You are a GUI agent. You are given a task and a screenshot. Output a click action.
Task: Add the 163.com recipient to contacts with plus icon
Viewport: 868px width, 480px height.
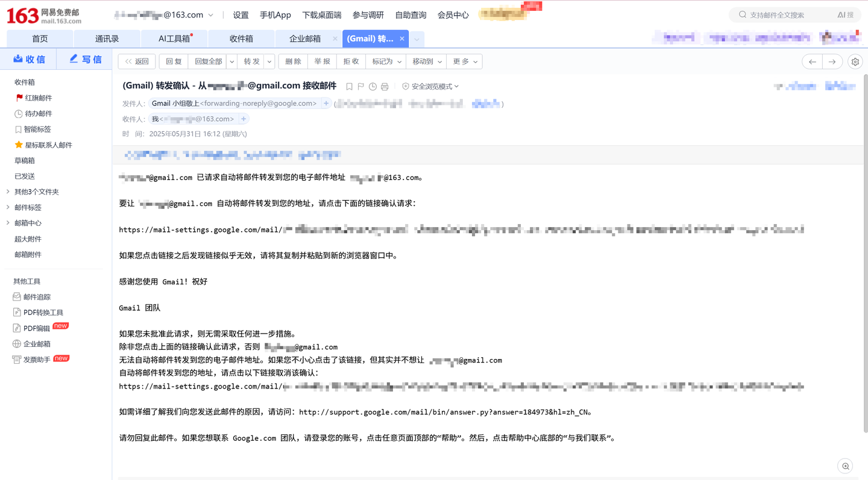pyautogui.click(x=244, y=119)
